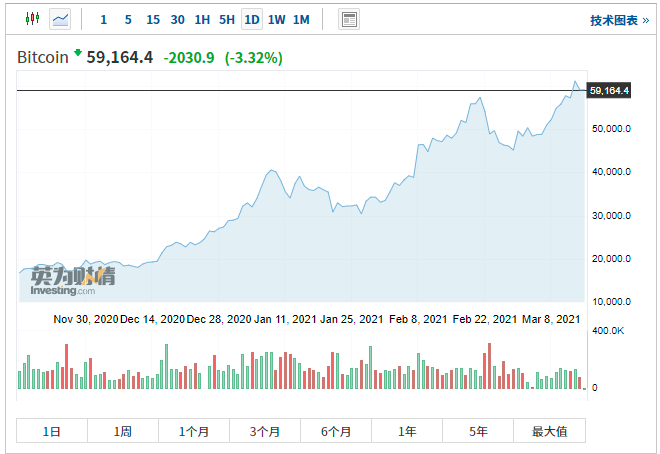Select the 1H interval
This screenshot has width=660, height=454.
[x=202, y=19]
